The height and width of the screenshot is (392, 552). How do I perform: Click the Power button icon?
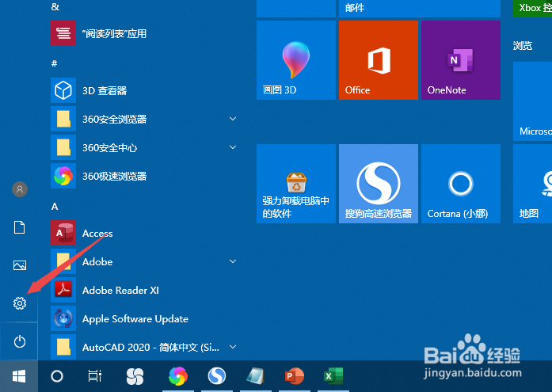tap(19, 341)
